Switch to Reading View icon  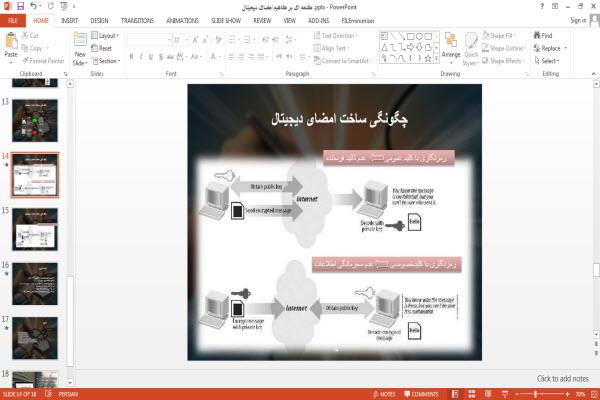click(488, 394)
